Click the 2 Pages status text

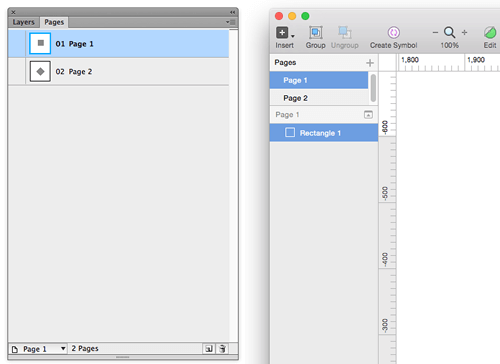tap(85, 349)
